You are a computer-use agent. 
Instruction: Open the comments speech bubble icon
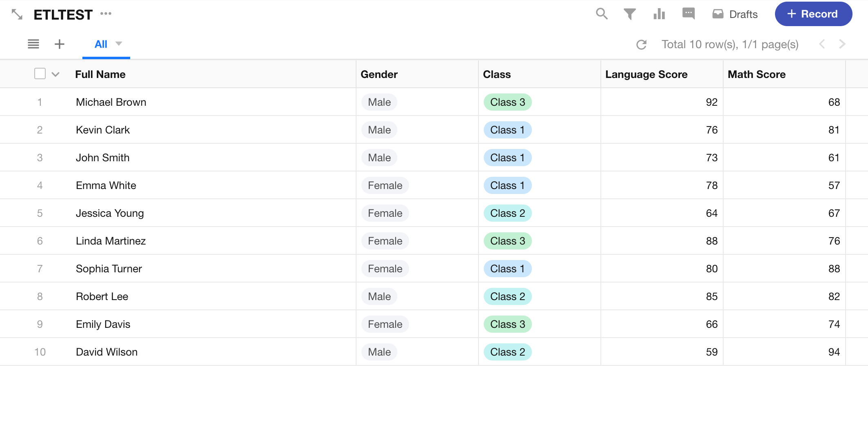(689, 13)
